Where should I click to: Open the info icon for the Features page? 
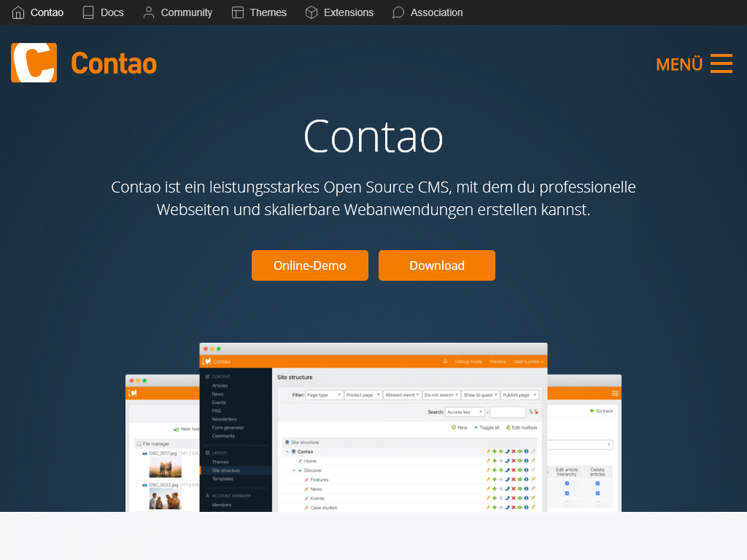pos(527,479)
